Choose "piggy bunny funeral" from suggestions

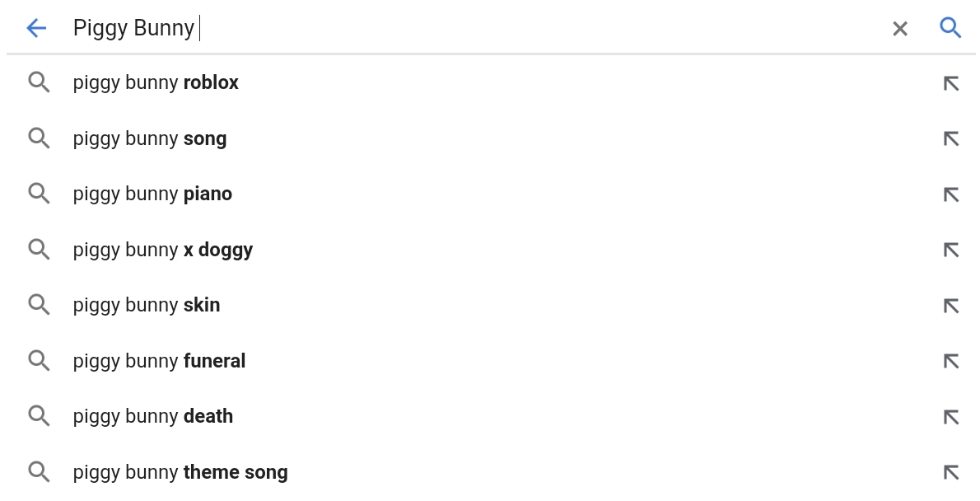159,361
